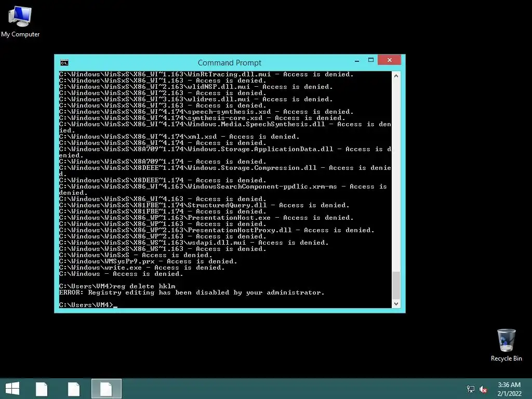This screenshot has height=399, width=532.
Task: Click the 'ERROR: Registry editing has been disabled' line
Action: click(192, 292)
